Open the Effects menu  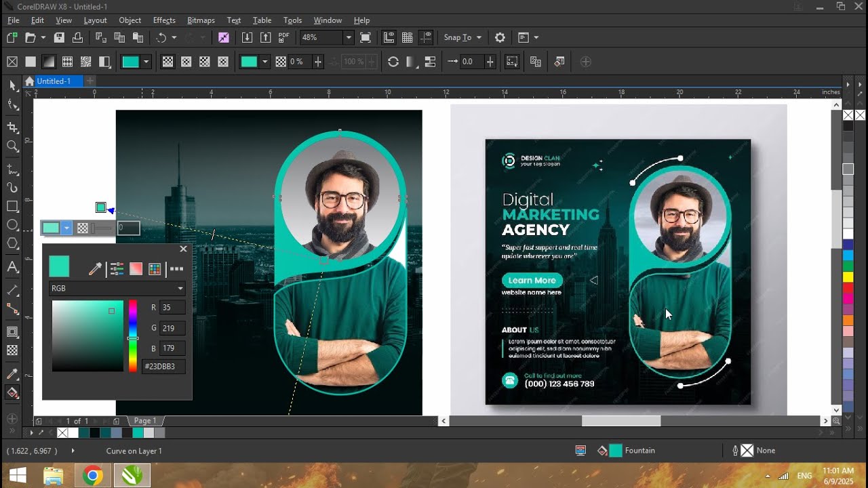(x=164, y=20)
